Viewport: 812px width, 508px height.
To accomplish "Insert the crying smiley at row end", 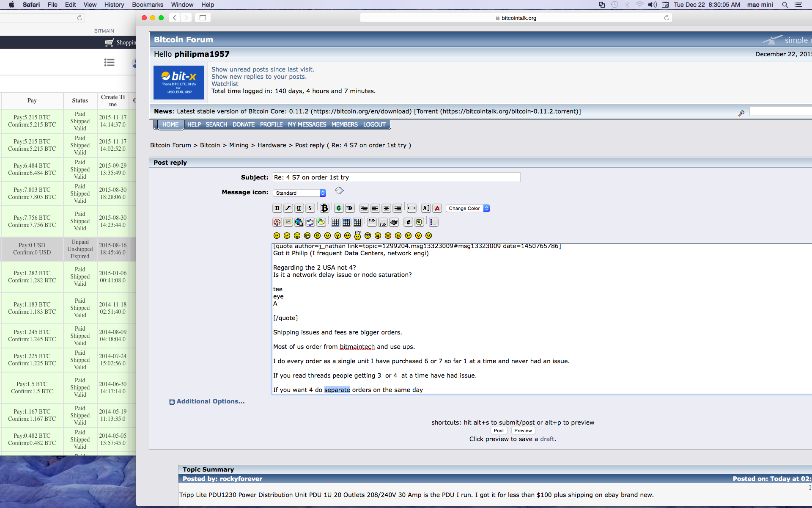I will [429, 235].
